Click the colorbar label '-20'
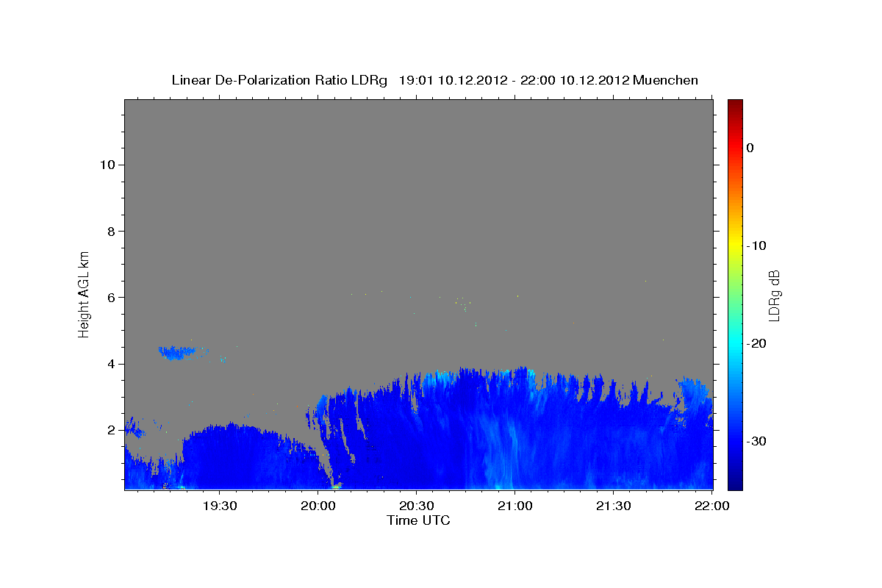The image size is (882, 588). pyautogui.click(x=756, y=343)
